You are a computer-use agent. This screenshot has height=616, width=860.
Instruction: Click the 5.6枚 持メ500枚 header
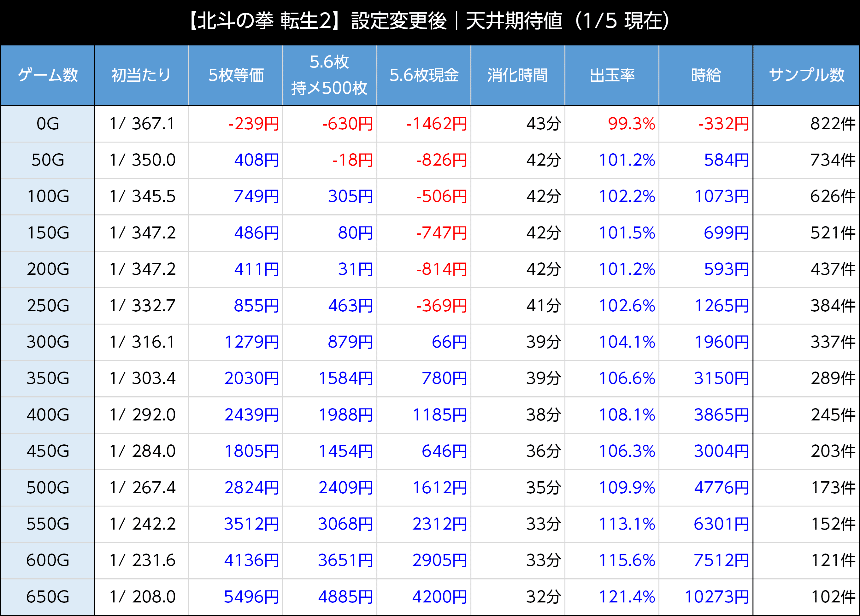click(329, 75)
